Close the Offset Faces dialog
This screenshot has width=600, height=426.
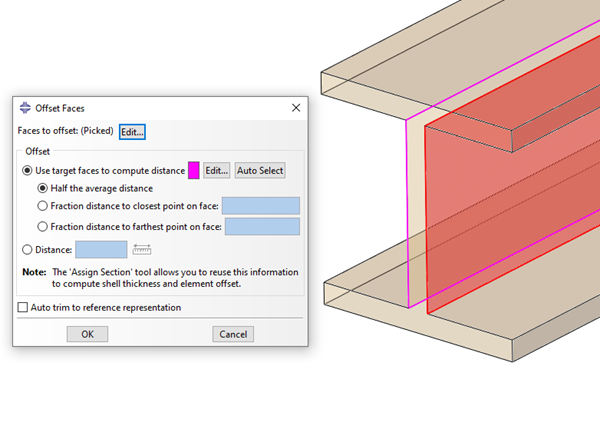[x=295, y=107]
